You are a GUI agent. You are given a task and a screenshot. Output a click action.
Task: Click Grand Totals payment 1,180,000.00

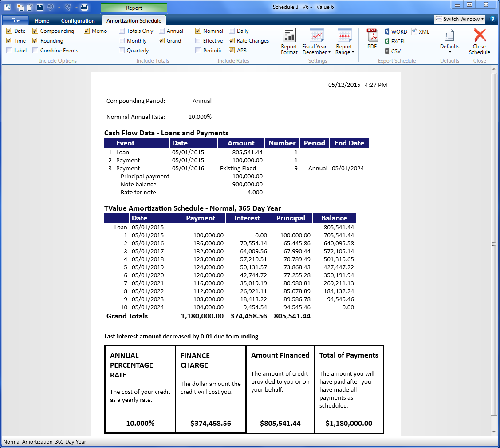202,316
